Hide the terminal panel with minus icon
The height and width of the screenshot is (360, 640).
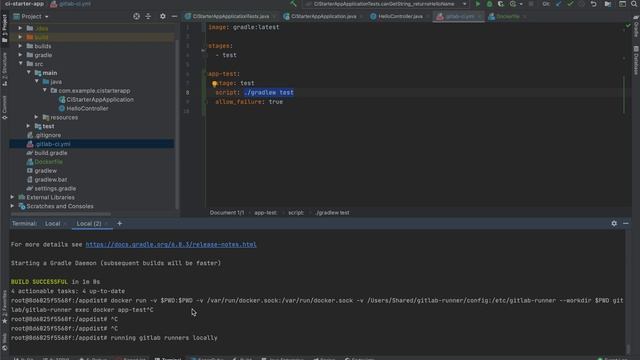626,224
